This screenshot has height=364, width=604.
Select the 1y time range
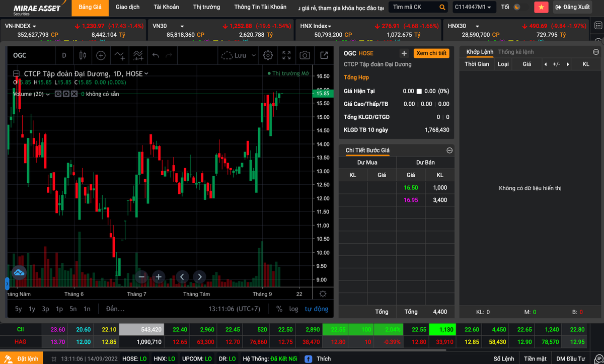tap(32, 309)
